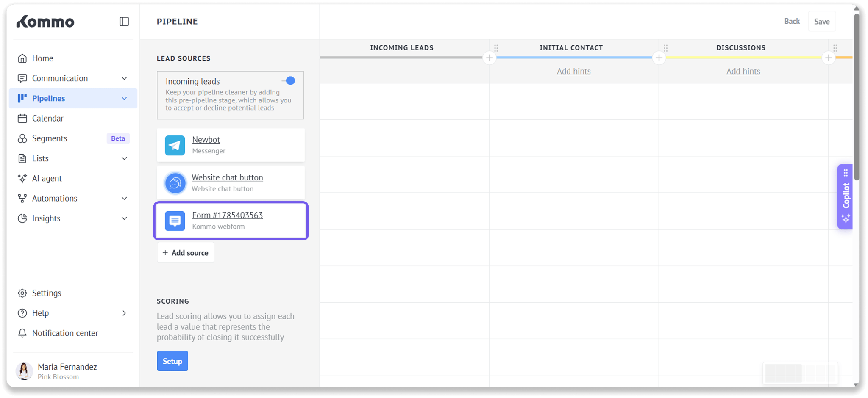Click the Copilot side tab label
The image size is (868, 398).
click(x=846, y=196)
